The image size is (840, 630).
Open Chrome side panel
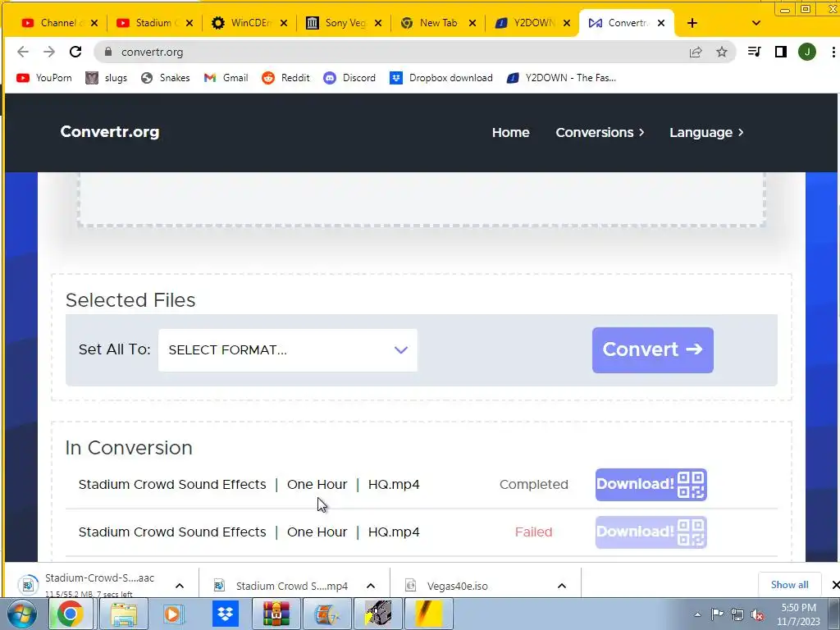click(x=781, y=52)
